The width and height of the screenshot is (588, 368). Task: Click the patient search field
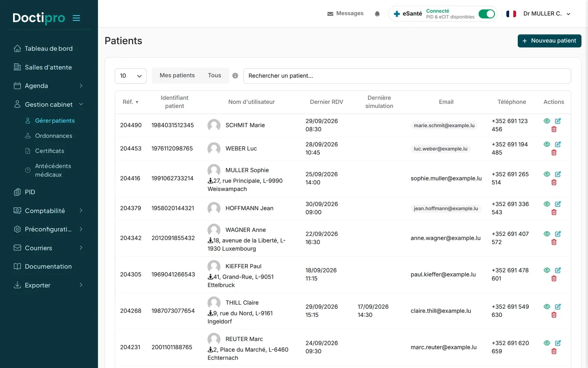(x=407, y=76)
